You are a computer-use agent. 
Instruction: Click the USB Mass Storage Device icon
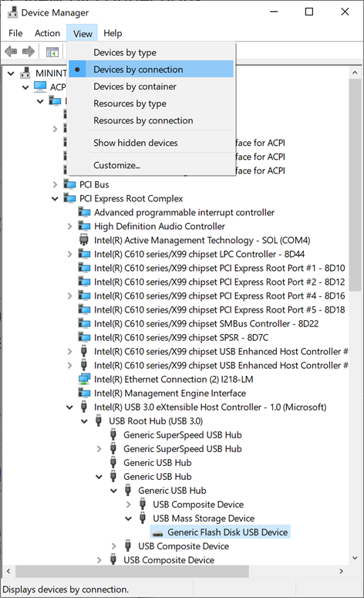pyautogui.click(x=143, y=518)
